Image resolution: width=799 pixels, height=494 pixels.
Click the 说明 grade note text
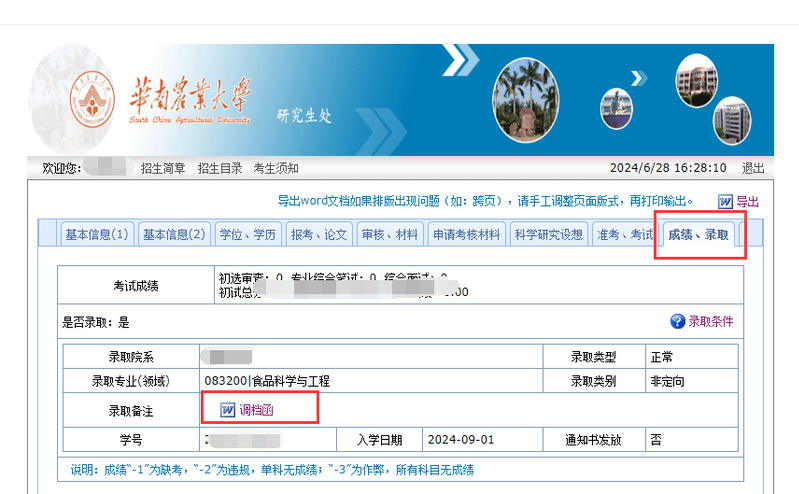[x=272, y=470]
